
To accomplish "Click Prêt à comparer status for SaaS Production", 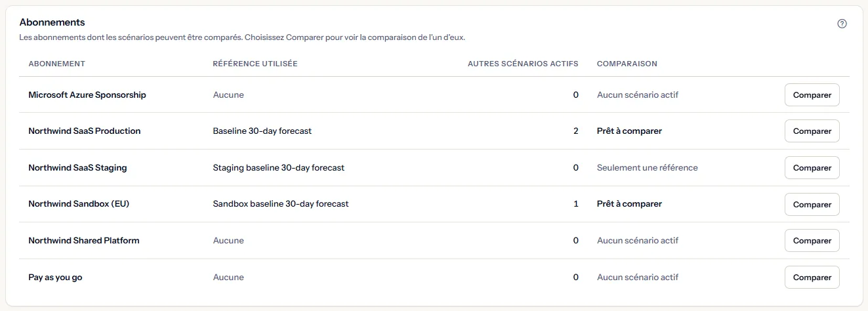I will click(x=629, y=131).
